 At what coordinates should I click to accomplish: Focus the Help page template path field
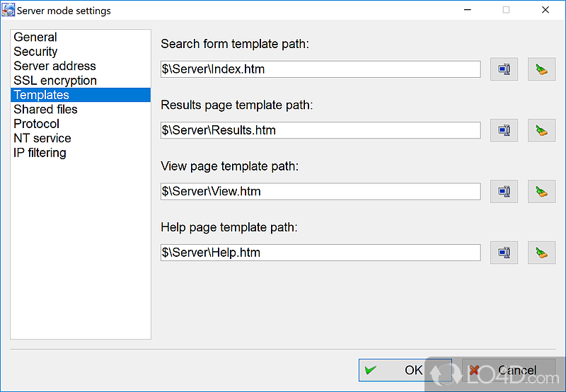point(320,253)
